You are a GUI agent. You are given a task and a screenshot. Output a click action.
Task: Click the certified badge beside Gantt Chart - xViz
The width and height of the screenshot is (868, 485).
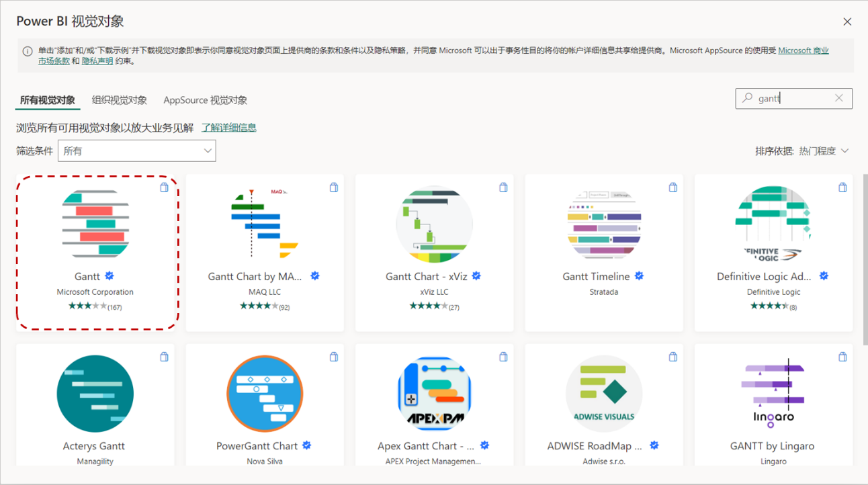[476, 276]
